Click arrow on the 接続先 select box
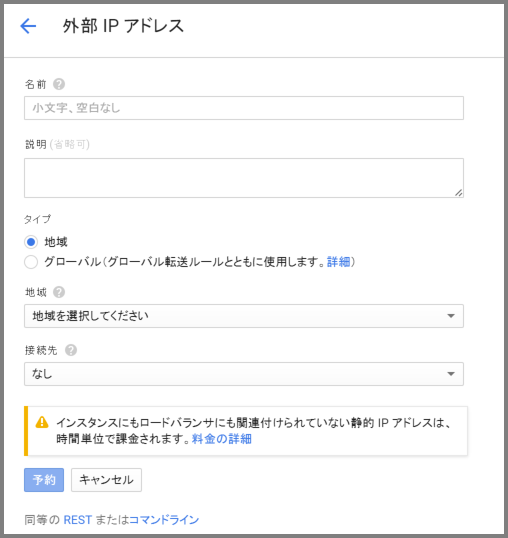Viewport: 508px width, 538px height. 451,374
